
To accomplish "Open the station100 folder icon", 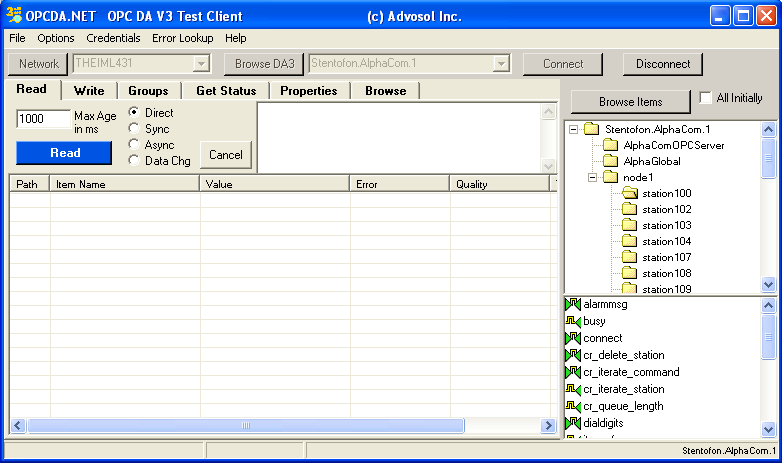I will coord(629,193).
